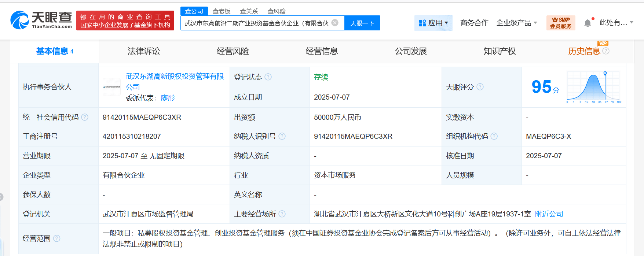Viewport: 644px width, 256px height.
Task: Click the TianYan score distribution chart
Action: (594, 87)
